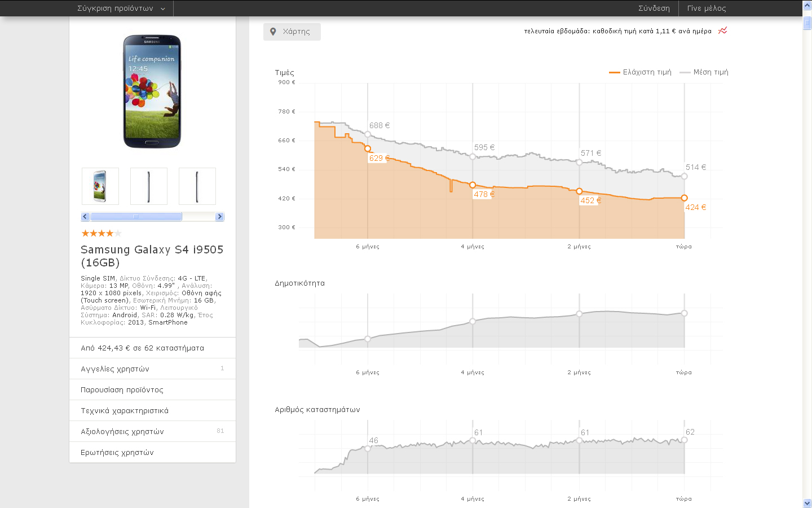Click the 452 € minimum price marker

coord(579,191)
